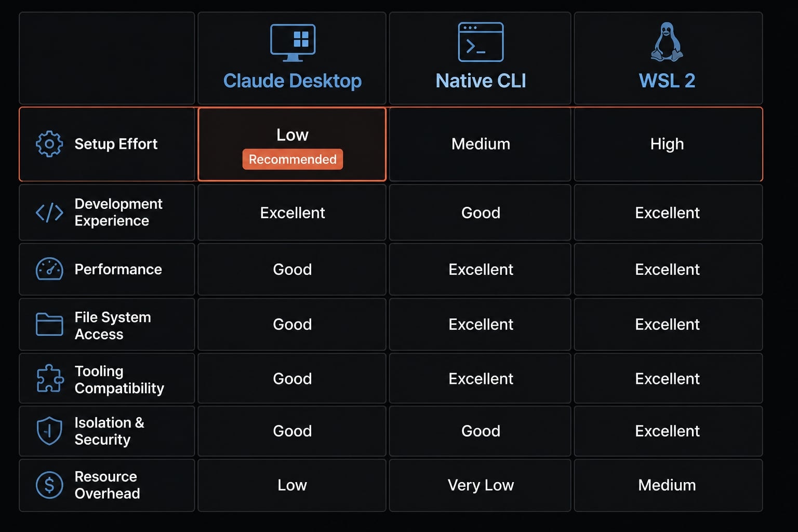Click the Isolation & Security shield icon
Image resolution: width=798 pixels, height=532 pixels.
click(49, 431)
